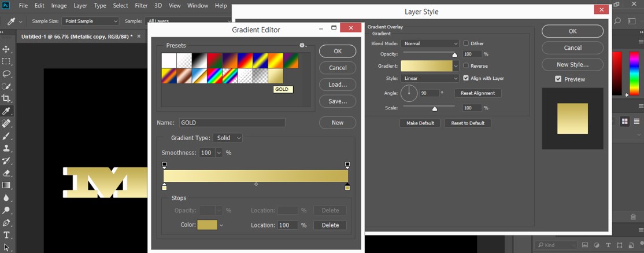Select the Brush tool

6,136
